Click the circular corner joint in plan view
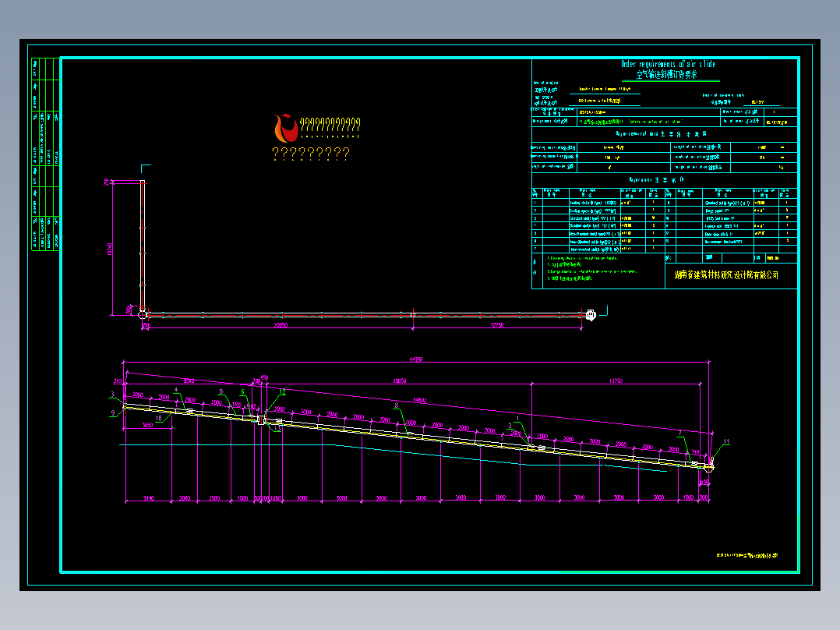This screenshot has height=630, width=840. pyautogui.click(x=143, y=314)
